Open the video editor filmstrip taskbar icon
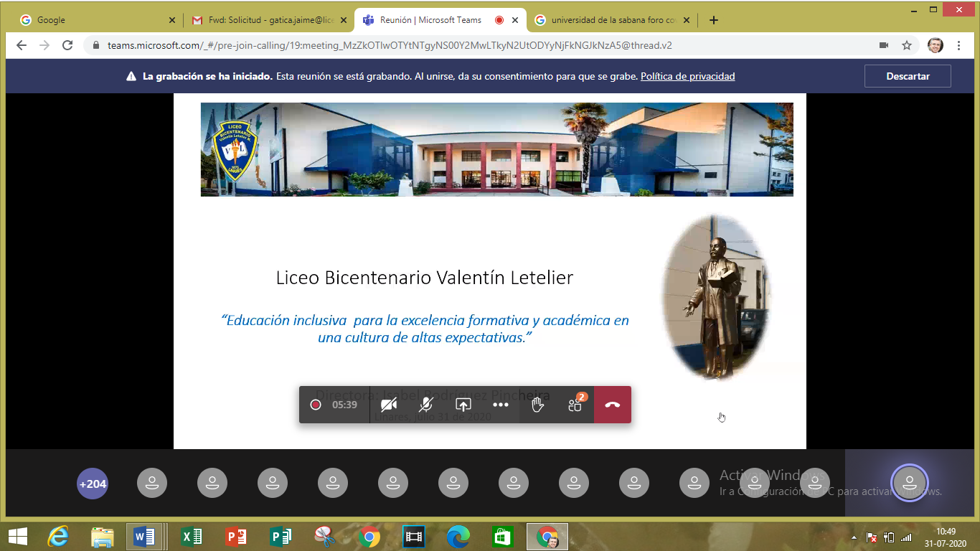Image resolution: width=980 pixels, height=551 pixels. coord(414,536)
